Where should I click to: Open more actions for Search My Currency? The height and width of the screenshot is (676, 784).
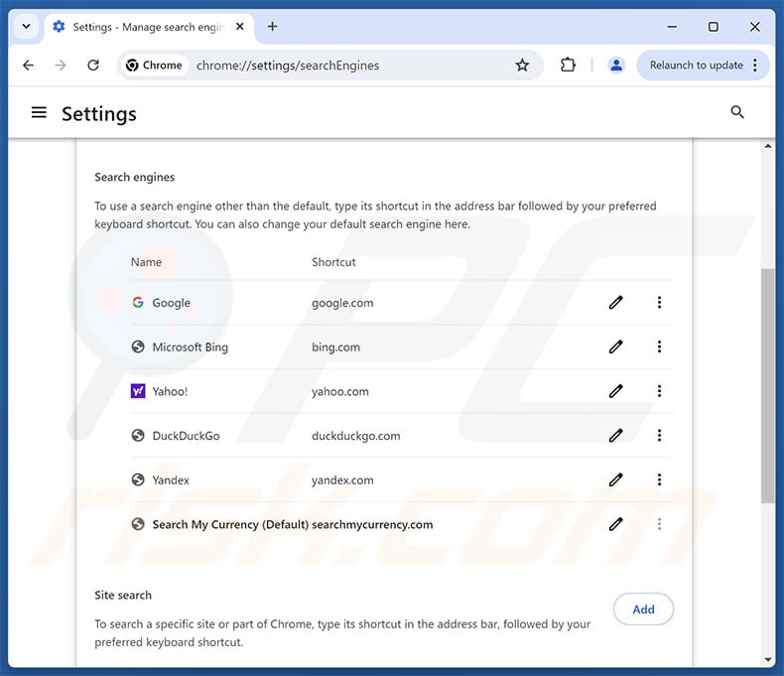(660, 524)
